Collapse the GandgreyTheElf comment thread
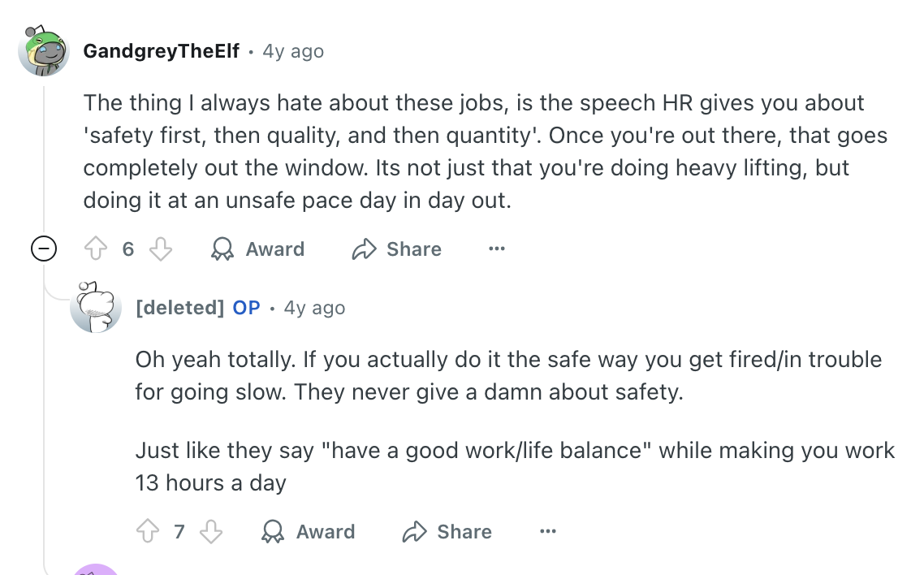This screenshot has width=924, height=575. 44,249
